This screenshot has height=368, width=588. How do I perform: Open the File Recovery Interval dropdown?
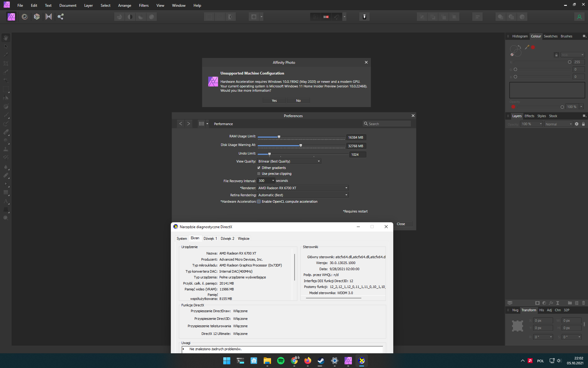pos(266,181)
